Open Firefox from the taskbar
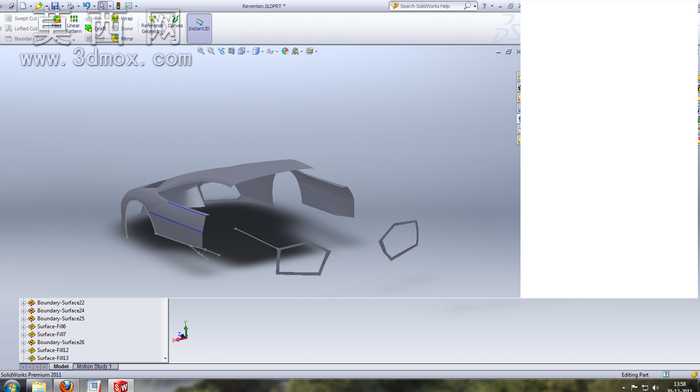Viewport: 700px width, 392px height. point(66,386)
